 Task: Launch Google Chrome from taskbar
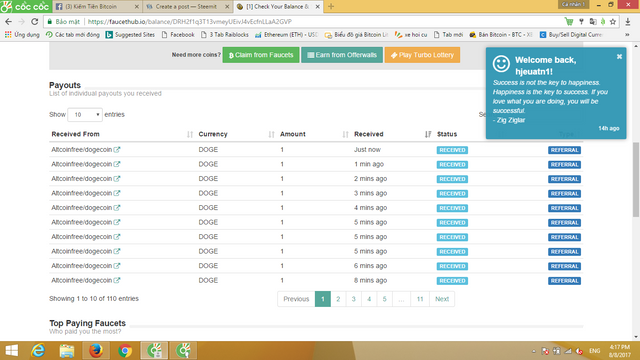[x=125, y=351]
